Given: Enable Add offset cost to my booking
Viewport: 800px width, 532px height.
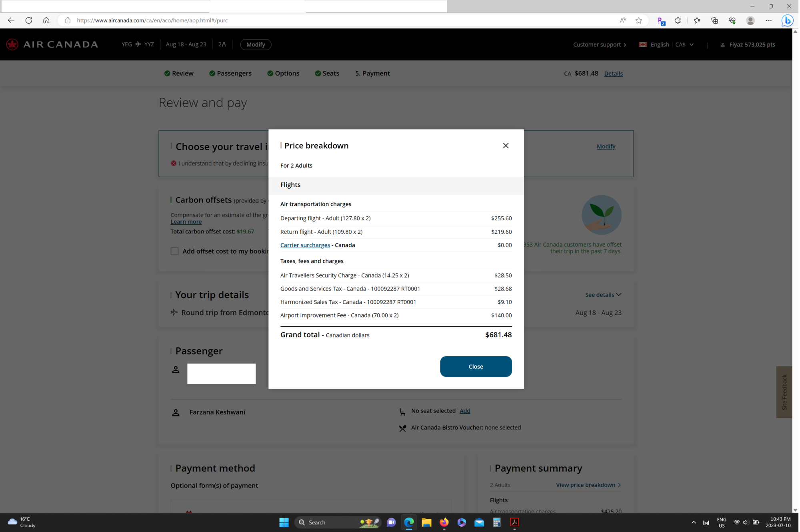Looking at the screenshot, I should (174, 251).
